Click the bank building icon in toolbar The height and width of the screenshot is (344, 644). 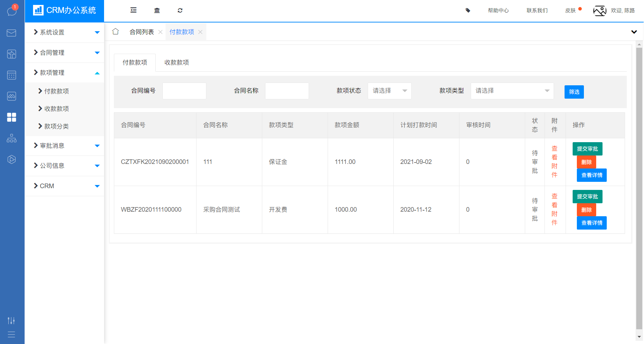tap(157, 11)
